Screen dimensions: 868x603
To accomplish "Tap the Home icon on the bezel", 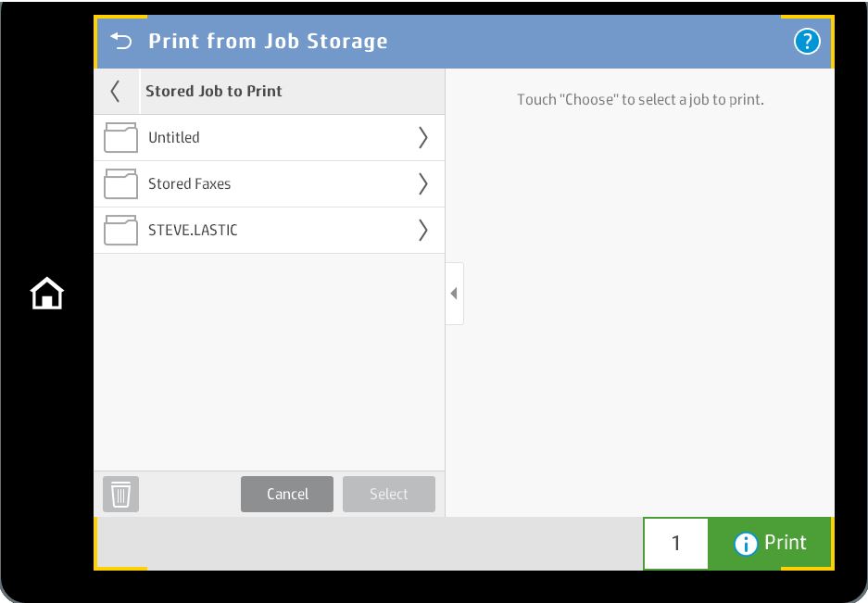I will pyautogui.click(x=47, y=294).
